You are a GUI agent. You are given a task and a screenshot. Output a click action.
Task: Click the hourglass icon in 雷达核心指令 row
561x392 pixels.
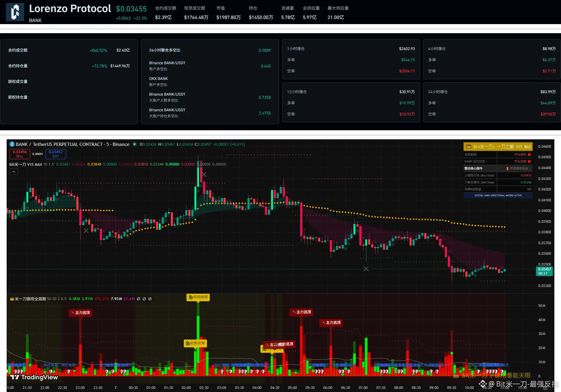(x=507, y=169)
